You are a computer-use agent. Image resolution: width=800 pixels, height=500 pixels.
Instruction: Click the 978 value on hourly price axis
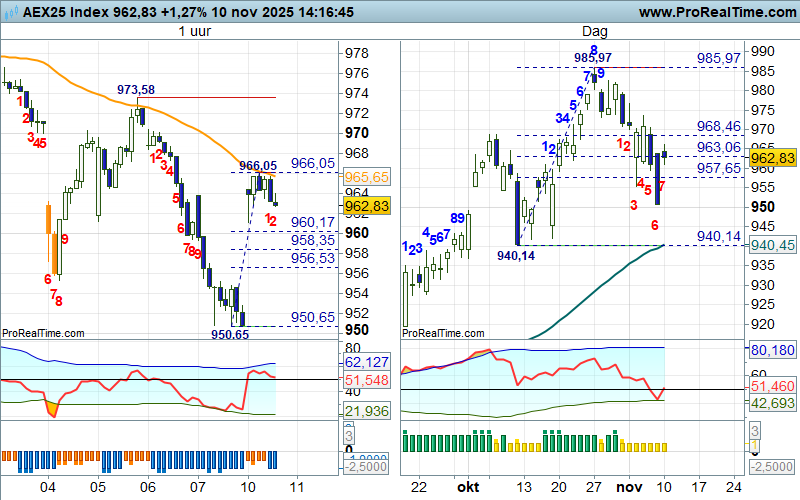357,53
